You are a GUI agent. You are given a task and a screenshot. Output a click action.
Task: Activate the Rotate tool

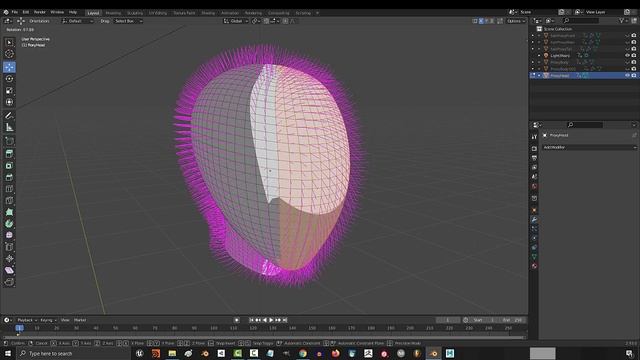(9, 79)
